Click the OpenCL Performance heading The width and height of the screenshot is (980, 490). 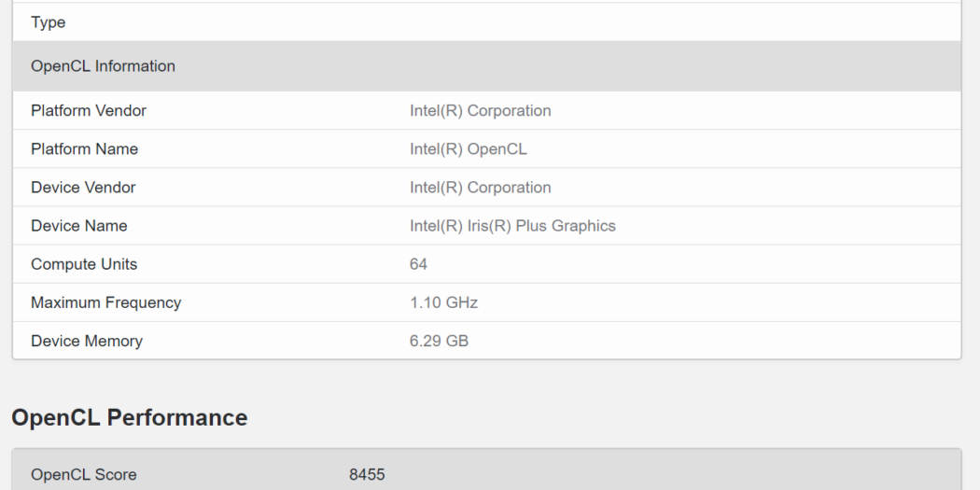[130, 417]
